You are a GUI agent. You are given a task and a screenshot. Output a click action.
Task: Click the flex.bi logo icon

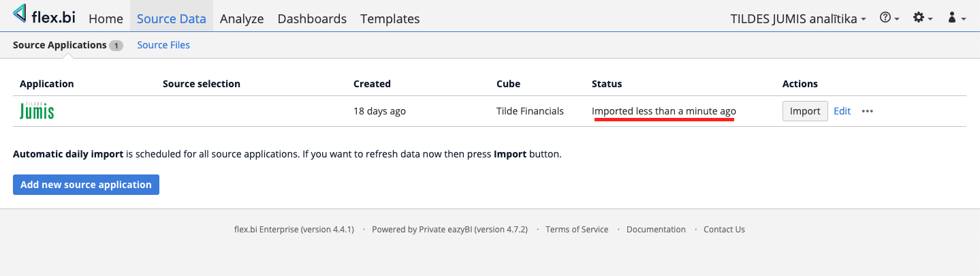[20, 14]
